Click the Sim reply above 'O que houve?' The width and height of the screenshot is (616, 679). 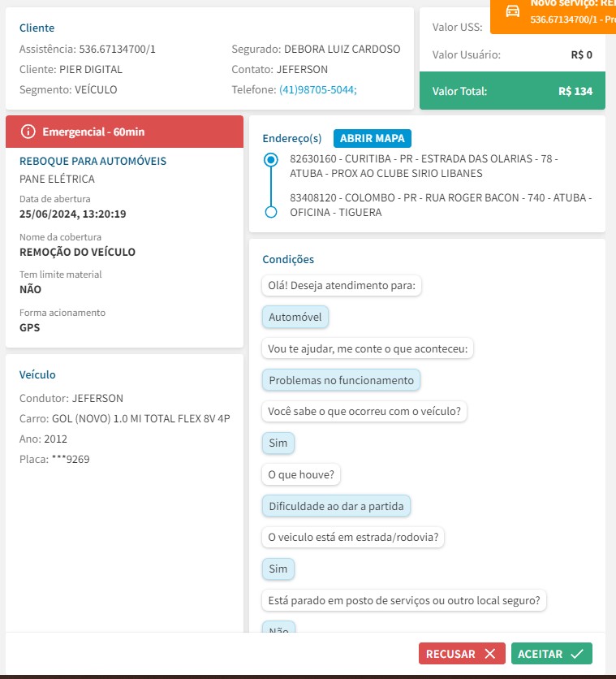(x=278, y=443)
